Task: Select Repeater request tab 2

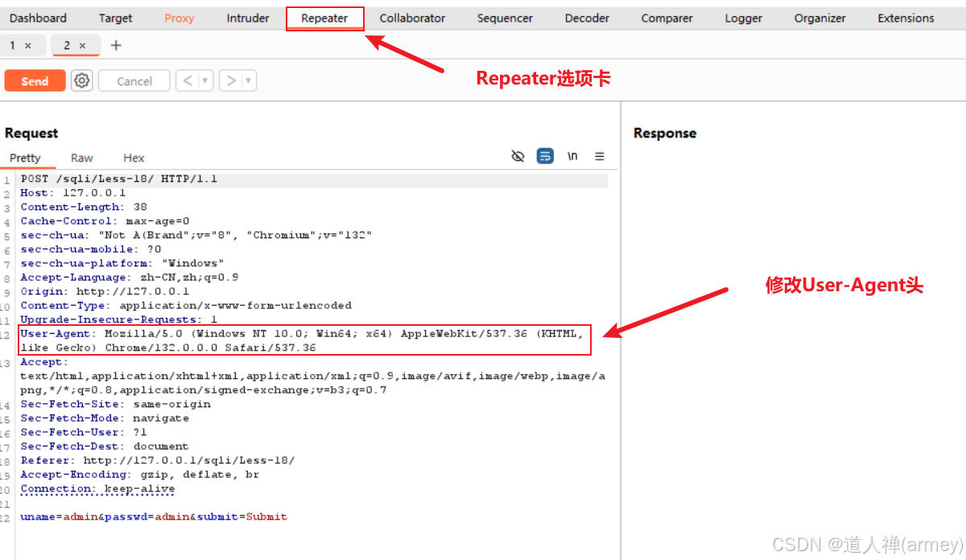Action: pyautogui.click(x=67, y=46)
